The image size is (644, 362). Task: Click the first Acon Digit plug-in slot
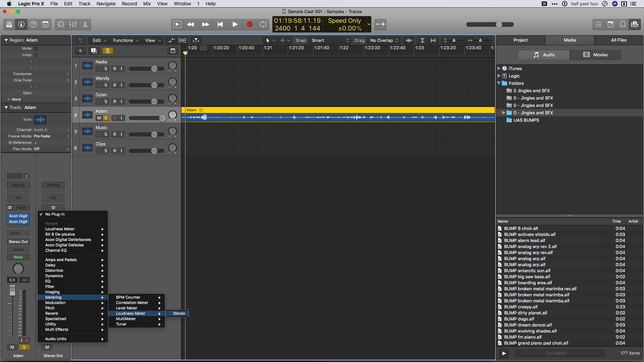click(18, 216)
